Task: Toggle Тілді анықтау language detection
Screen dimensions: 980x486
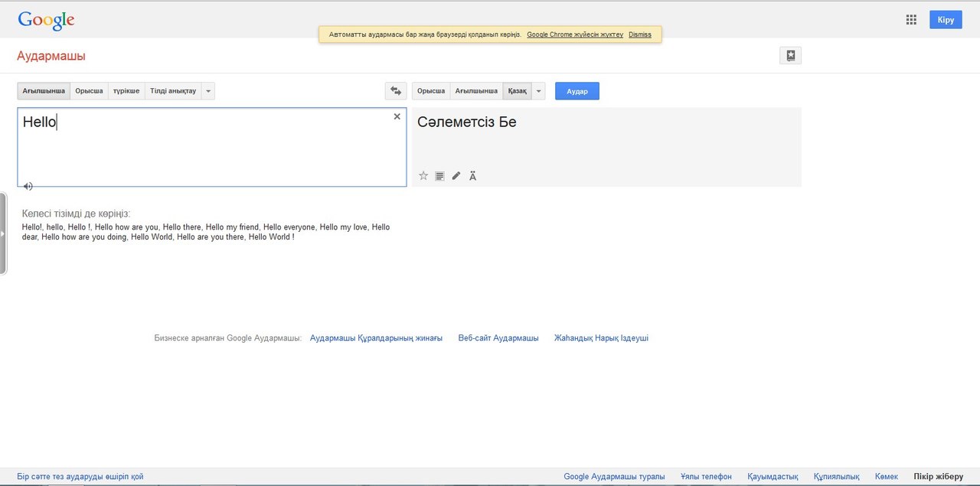Action: pos(173,91)
